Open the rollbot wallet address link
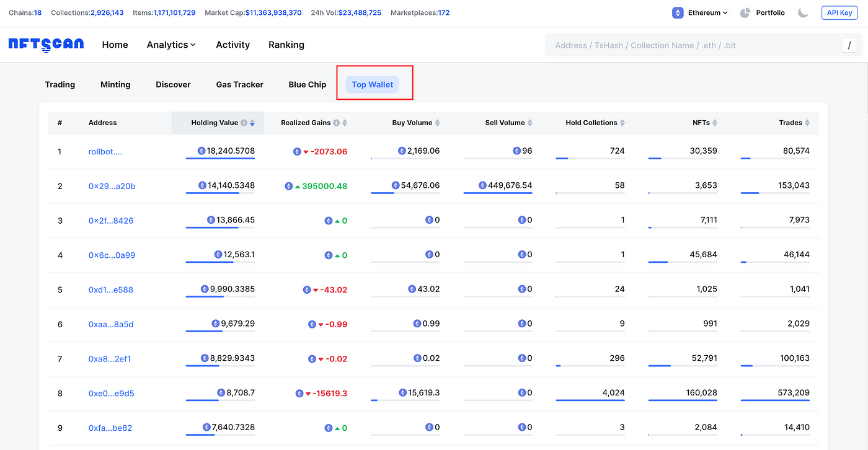This screenshot has width=868, height=450. [105, 151]
